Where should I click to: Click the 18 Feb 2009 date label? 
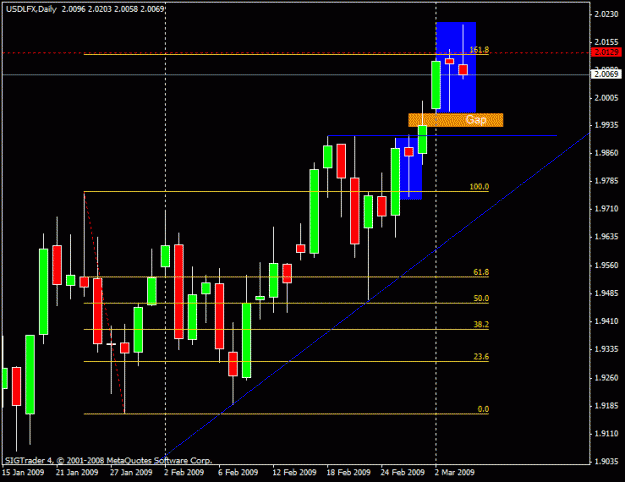coord(348,472)
